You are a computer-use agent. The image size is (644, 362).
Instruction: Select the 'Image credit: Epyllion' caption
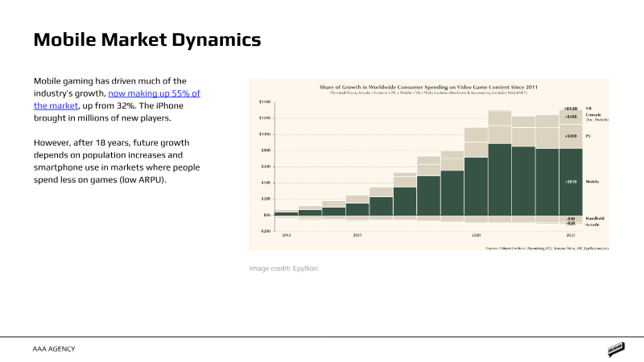coord(283,268)
